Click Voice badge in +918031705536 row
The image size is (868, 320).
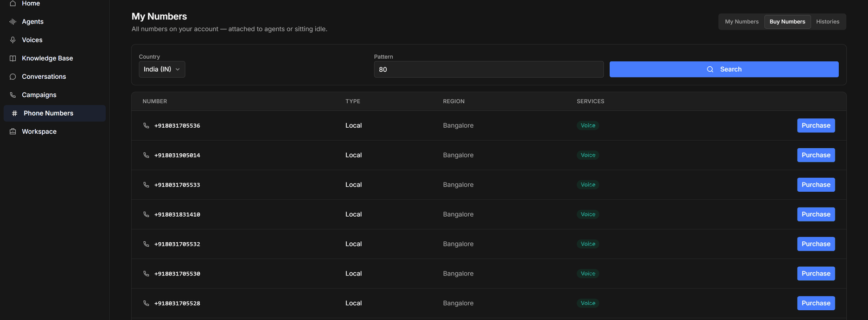click(588, 126)
